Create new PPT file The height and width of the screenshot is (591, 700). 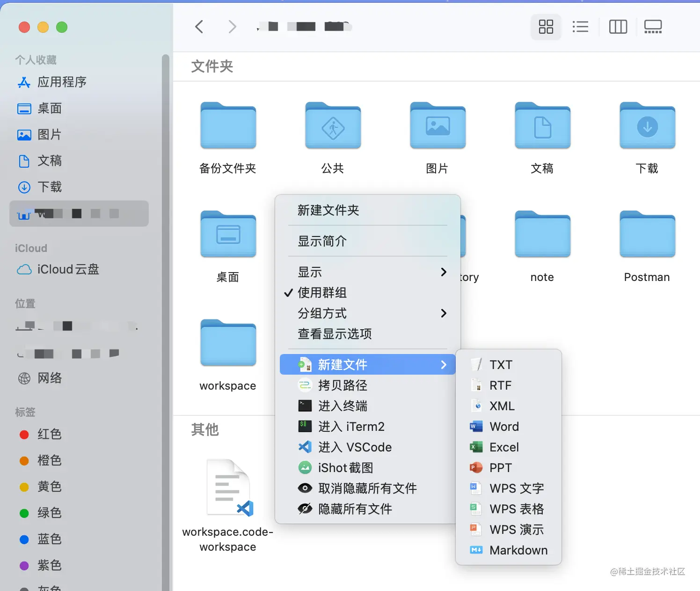point(508,468)
